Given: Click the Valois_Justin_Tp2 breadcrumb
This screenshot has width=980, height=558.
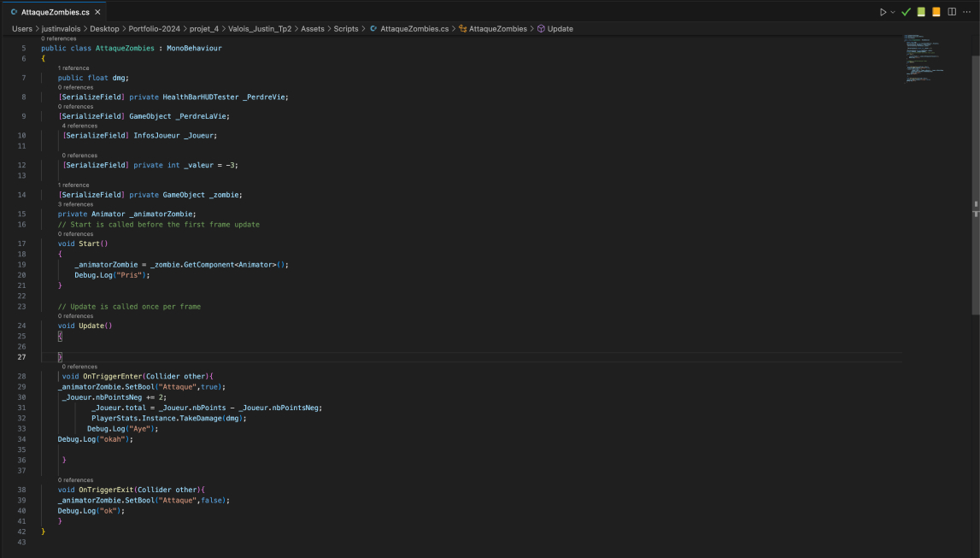Looking at the screenshot, I should [260, 28].
